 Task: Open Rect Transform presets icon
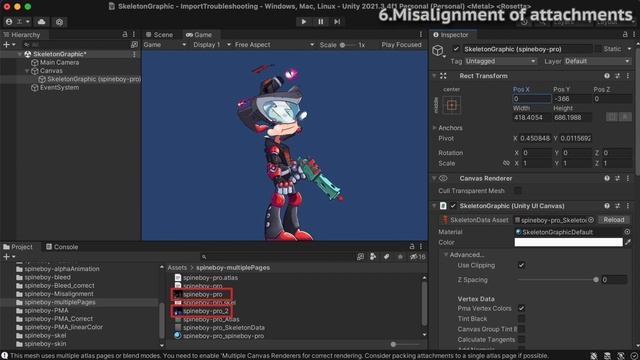pyautogui.click(x=618, y=76)
